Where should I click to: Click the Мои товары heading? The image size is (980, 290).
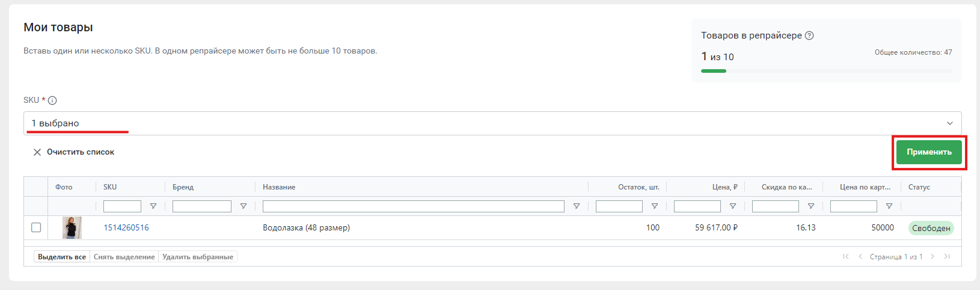58,28
